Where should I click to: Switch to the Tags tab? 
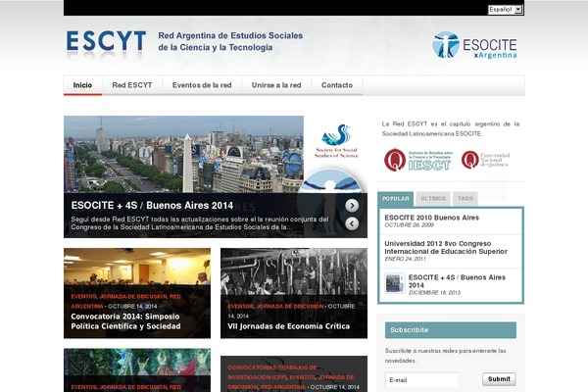(465, 198)
